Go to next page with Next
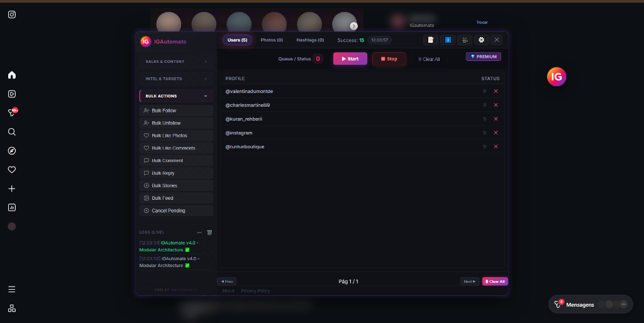This screenshot has height=323, width=644. (469, 282)
